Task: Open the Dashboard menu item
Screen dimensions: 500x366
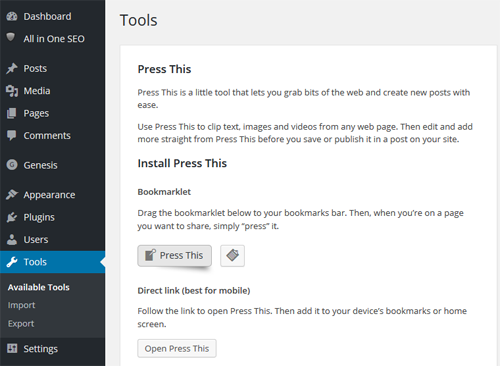Action: click(47, 16)
